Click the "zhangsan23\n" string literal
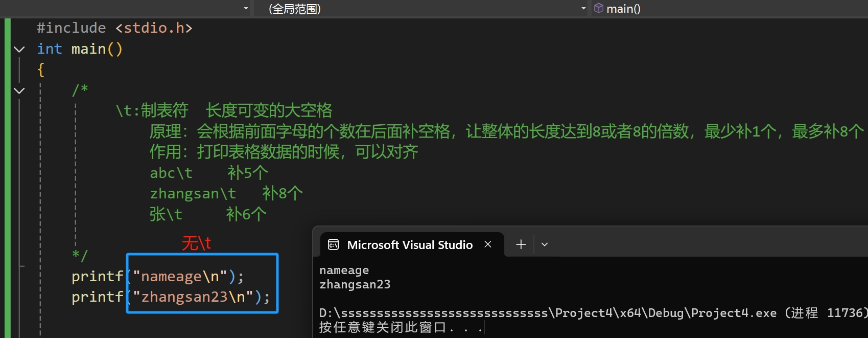The width and height of the screenshot is (868, 338). [193, 297]
